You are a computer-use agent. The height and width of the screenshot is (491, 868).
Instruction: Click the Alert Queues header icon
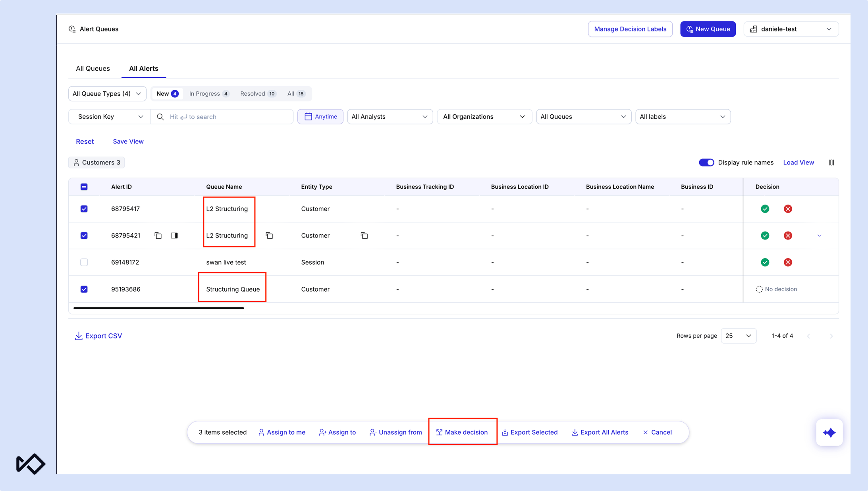72,29
